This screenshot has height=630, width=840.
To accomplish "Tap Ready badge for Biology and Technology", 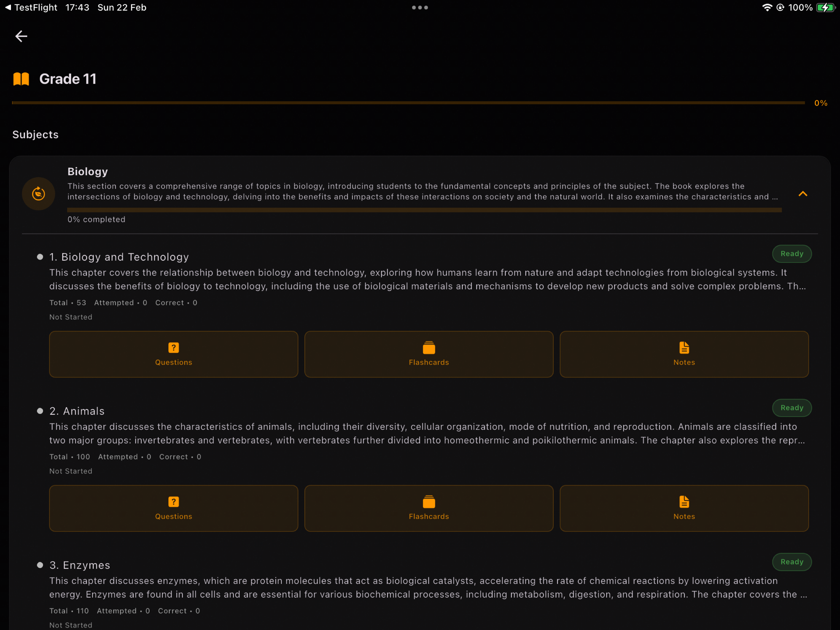I will pyautogui.click(x=792, y=254).
